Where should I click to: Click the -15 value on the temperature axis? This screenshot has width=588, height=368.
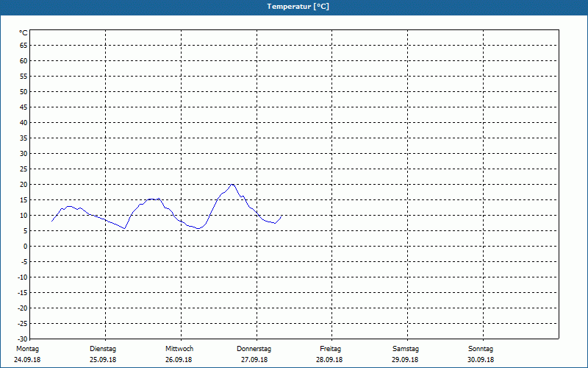pos(23,292)
